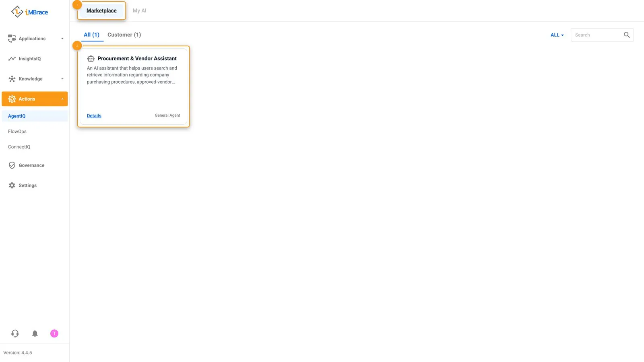The height and width of the screenshot is (362, 644).
Task: Click the robot icon on Procurement card
Action: (91, 59)
